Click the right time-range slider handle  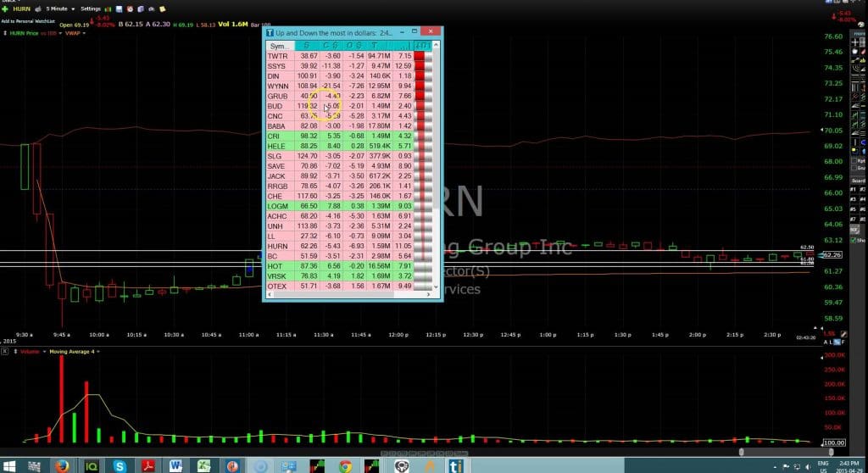[831, 452]
